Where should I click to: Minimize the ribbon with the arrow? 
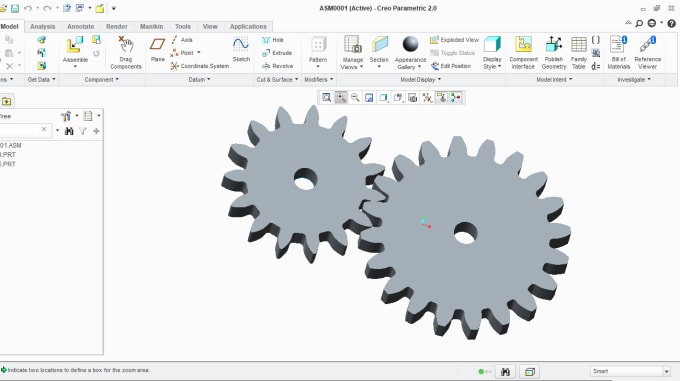pos(628,23)
